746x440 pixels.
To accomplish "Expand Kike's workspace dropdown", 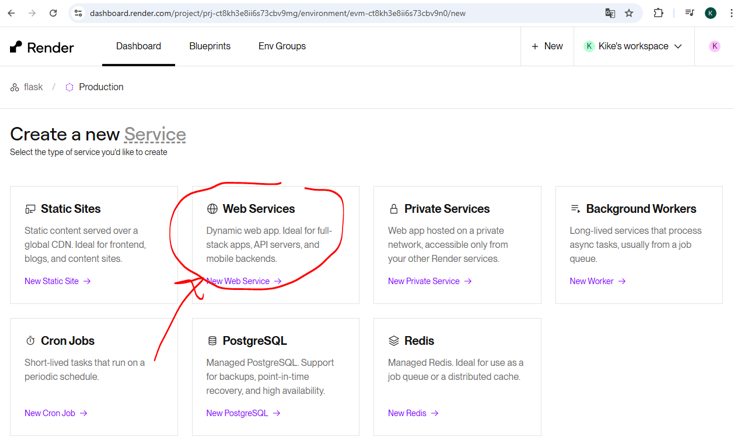I will [634, 47].
